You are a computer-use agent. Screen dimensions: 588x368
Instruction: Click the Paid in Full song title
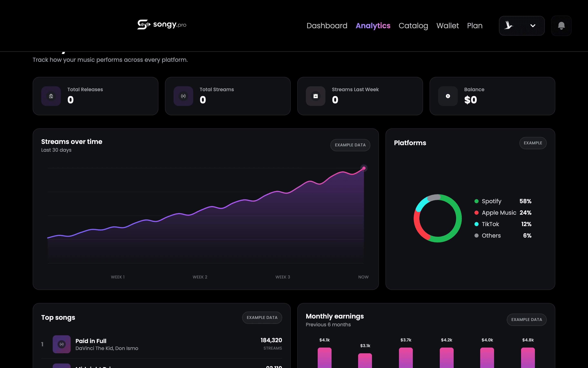[x=91, y=341]
